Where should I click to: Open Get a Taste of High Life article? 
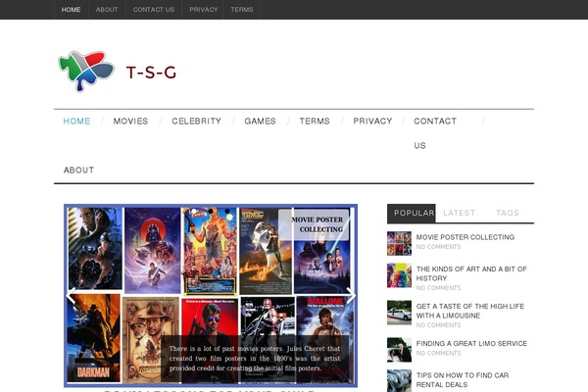pyautogui.click(x=470, y=311)
